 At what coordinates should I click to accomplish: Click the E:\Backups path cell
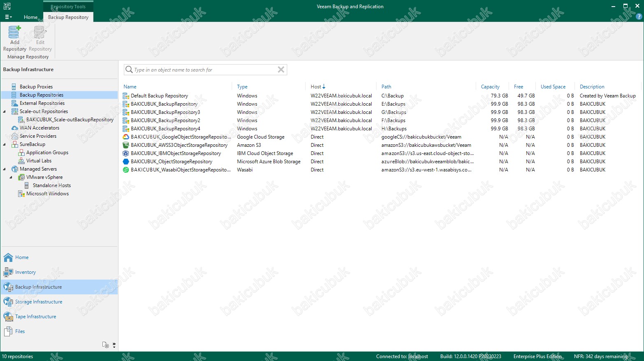393,104
